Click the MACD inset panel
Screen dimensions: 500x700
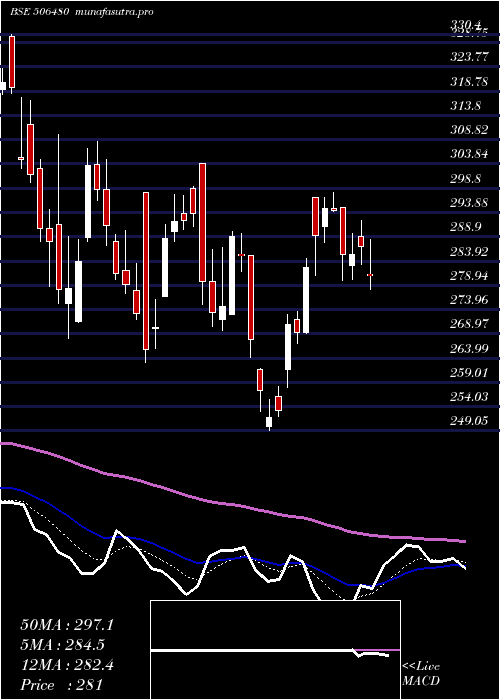(275, 650)
